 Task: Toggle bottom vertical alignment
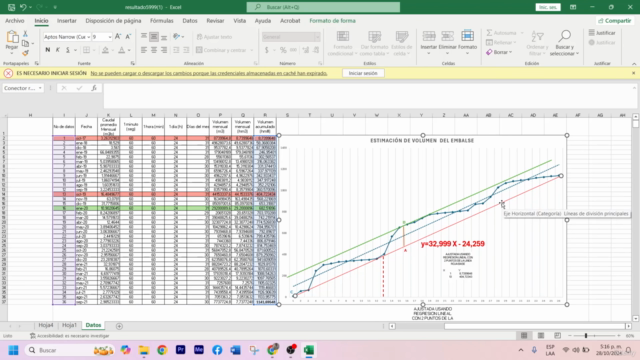tap(164, 37)
